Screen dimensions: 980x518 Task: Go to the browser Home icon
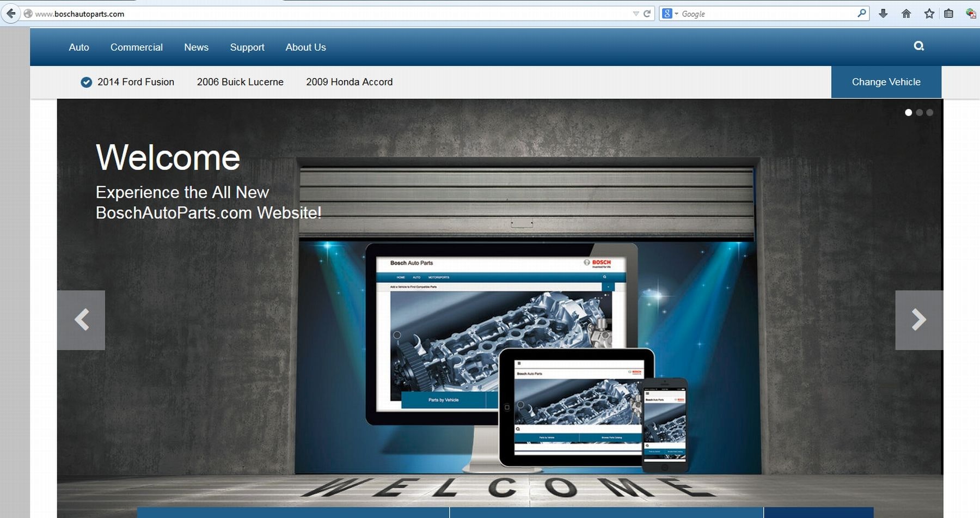click(906, 13)
